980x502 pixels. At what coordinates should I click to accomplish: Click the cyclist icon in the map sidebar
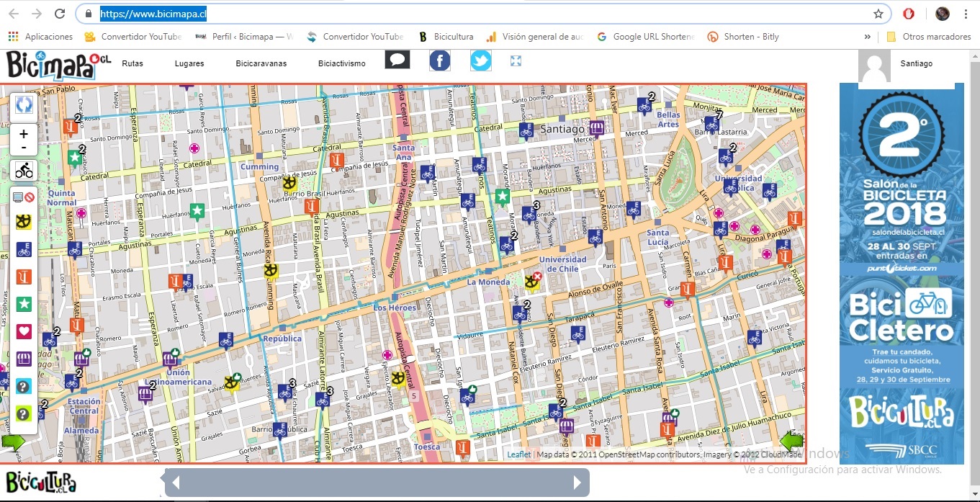(x=24, y=171)
